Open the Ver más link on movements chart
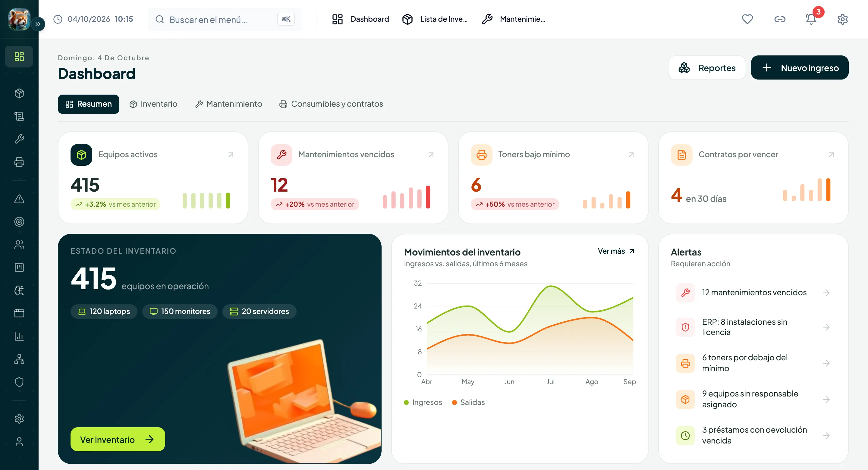This screenshot has width=868, height=470. (x=616, y=251)
